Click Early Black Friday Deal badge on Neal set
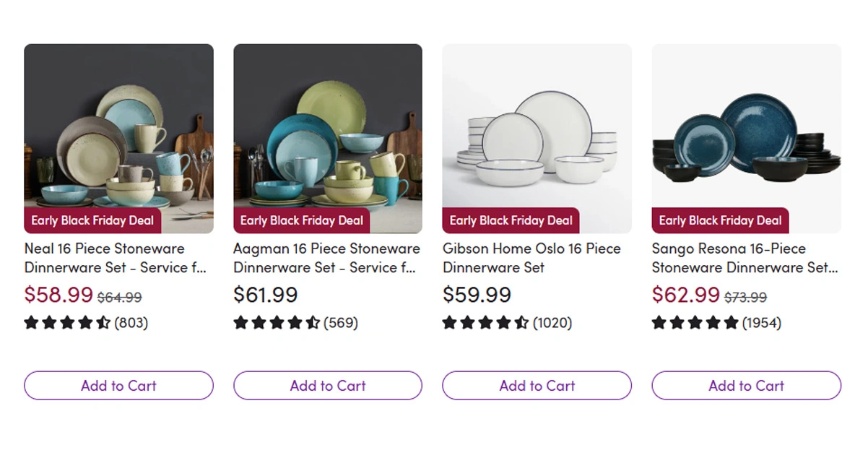 [92, 220]
